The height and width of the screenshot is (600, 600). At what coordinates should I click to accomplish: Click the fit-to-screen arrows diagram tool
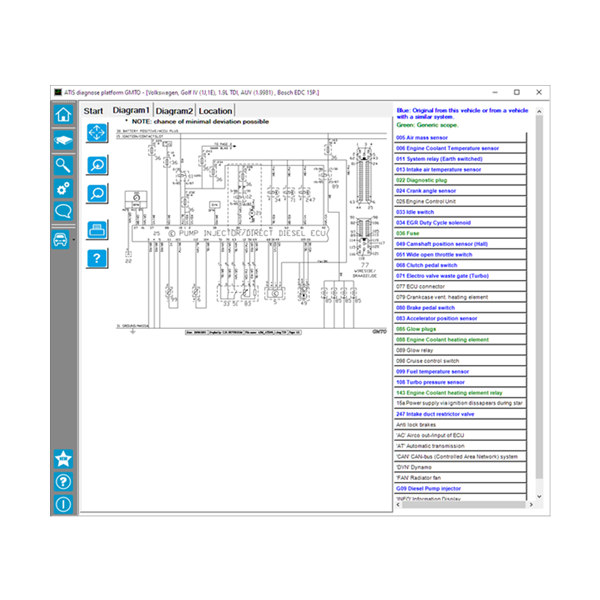click(x=96, y=132)
